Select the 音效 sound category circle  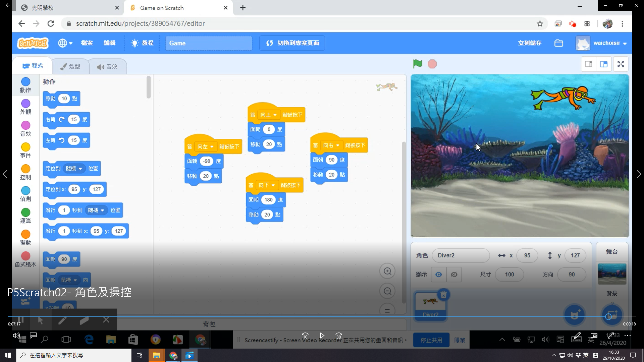coord(25,125)
